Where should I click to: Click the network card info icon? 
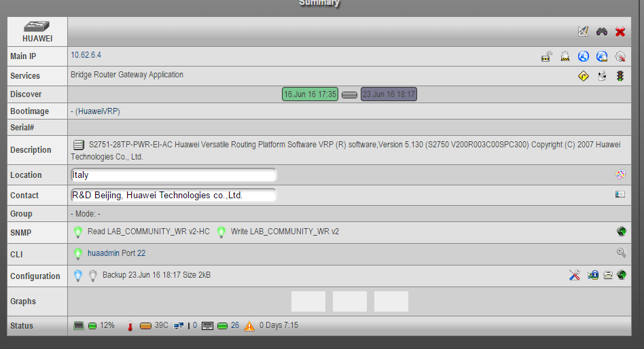[592, 275]
